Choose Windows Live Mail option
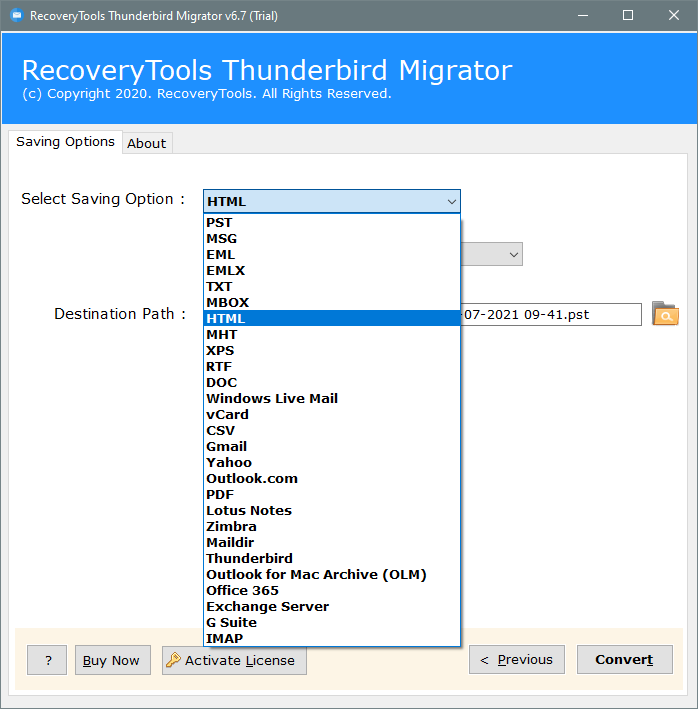Screen dimensions: 698x709 [332, 398]
